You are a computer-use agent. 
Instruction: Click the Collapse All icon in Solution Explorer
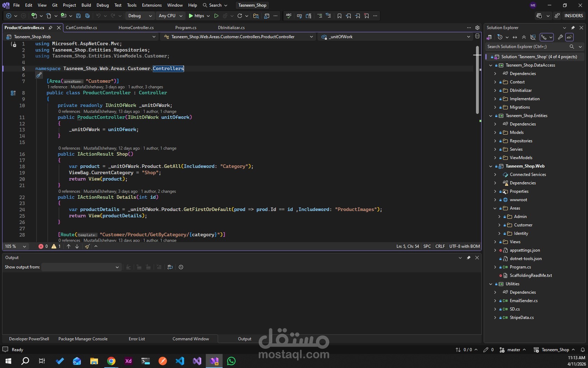524,37
